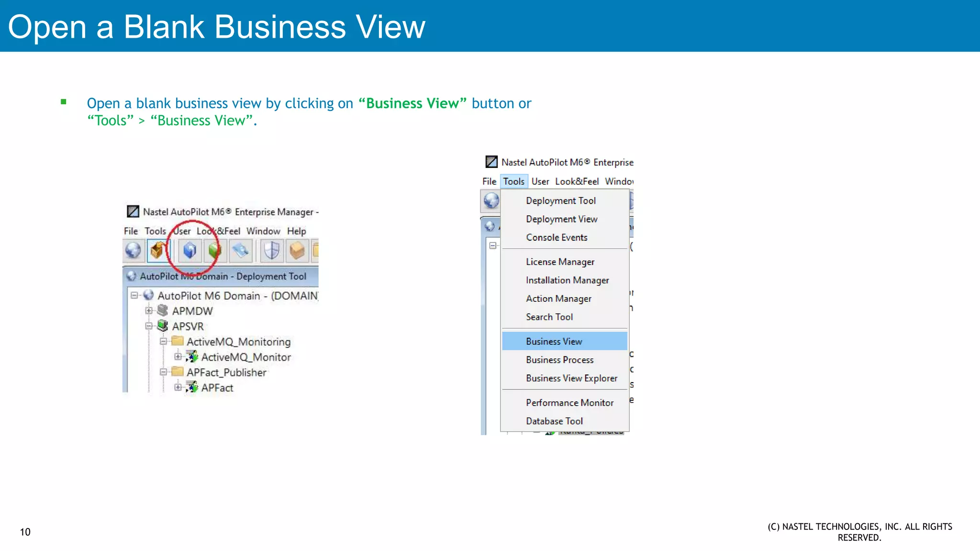Open the Look&Feel menu in right window
The image size is (980, 551).
click(577, 181)
